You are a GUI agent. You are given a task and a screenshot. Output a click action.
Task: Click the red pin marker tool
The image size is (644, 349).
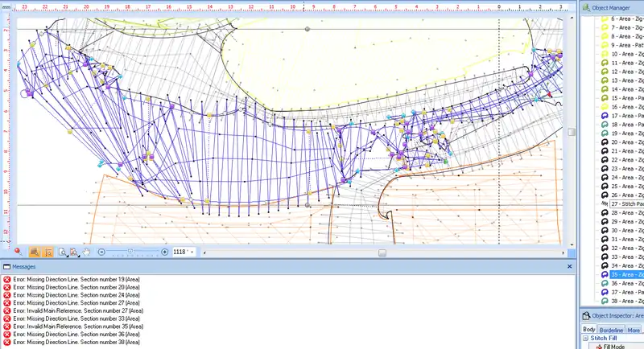(x=18, y=252)
